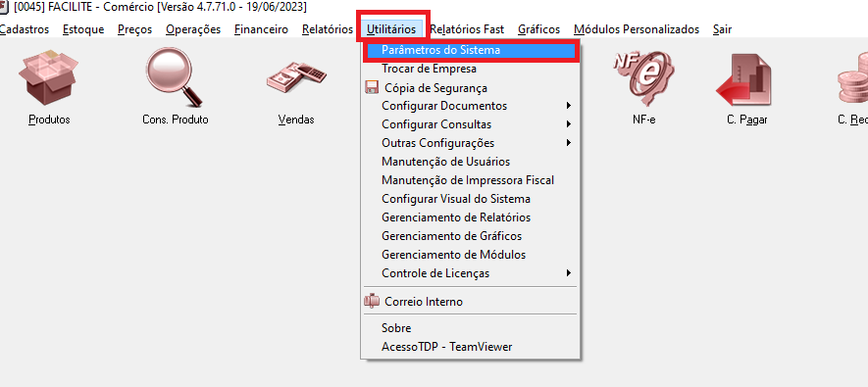The width and height of the screenshot is (868, 387).
Task: Click the Sair menu item
Action: (723, 29)
